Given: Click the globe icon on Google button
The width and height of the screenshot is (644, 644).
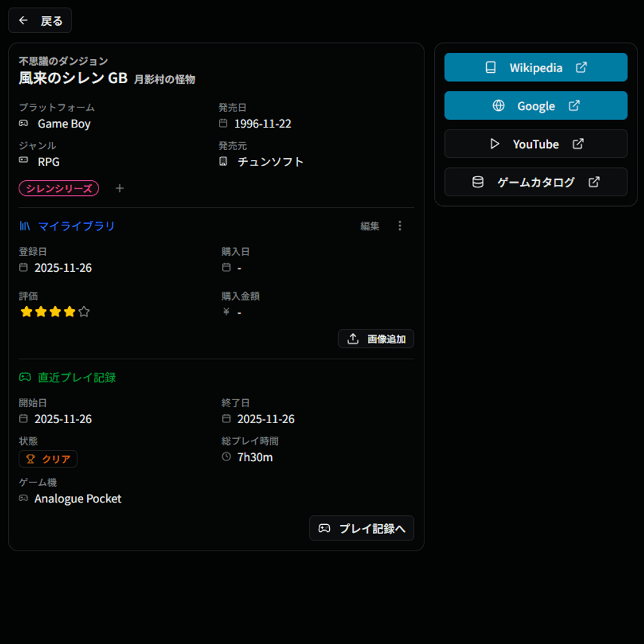Looking at the screenshot, I should click(x=498, y=106).
